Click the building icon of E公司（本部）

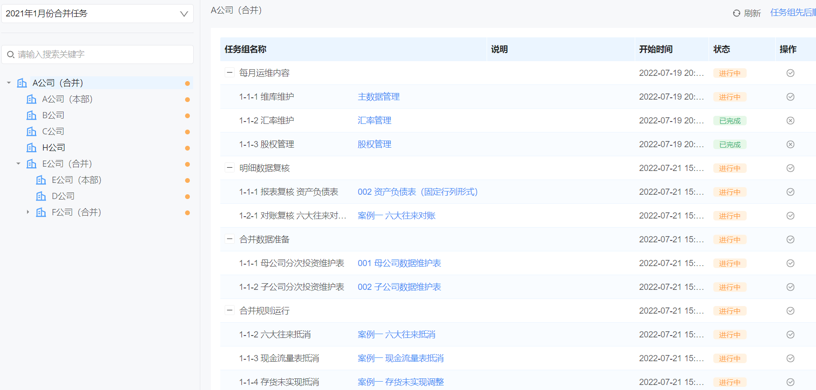click(41, 180)
